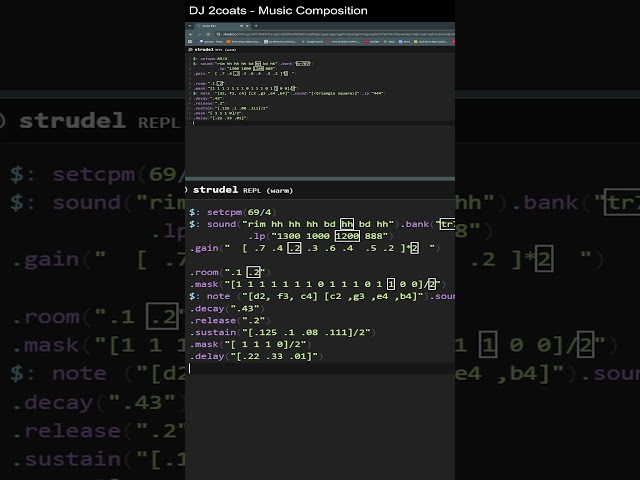Open the YouTube bookmark

[372, 42]
